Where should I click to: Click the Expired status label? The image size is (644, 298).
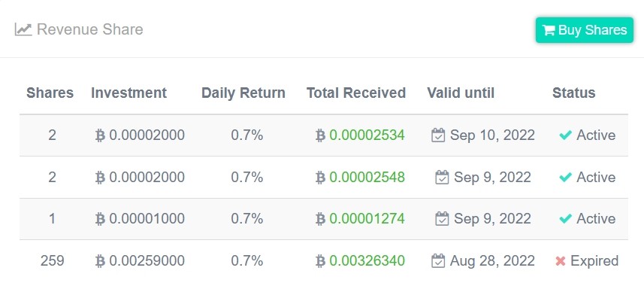(x=594, y=261)
